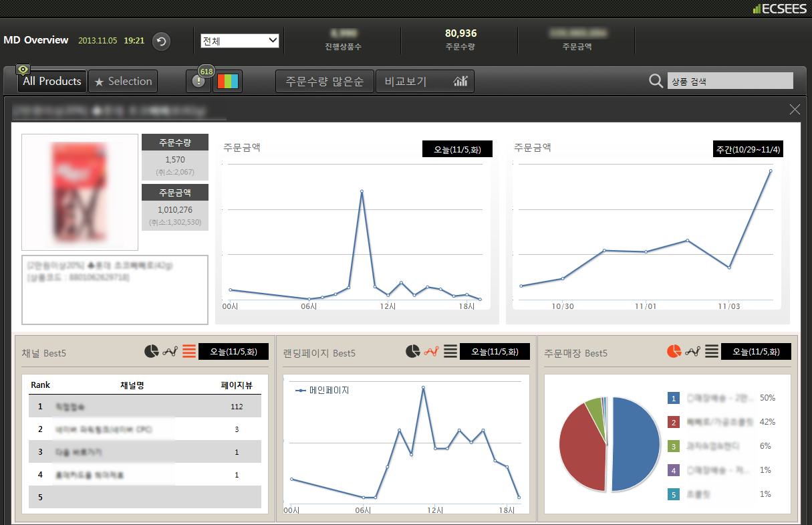Click the teal legend item number 5

[674, 494]
